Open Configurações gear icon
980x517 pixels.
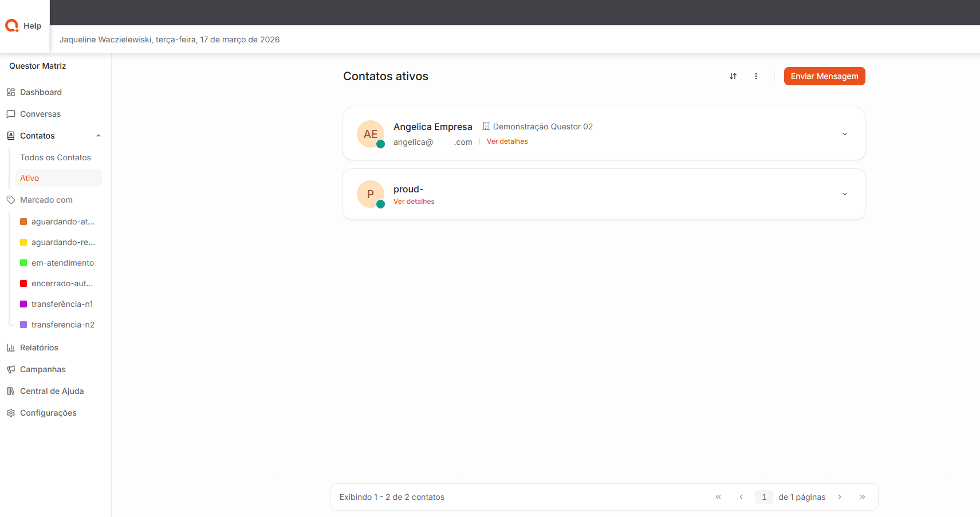point(11,413)
